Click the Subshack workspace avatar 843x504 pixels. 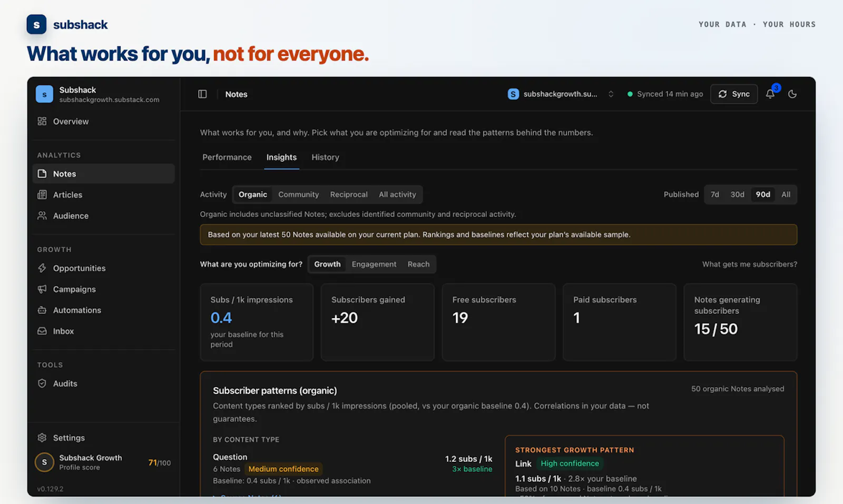44,94
